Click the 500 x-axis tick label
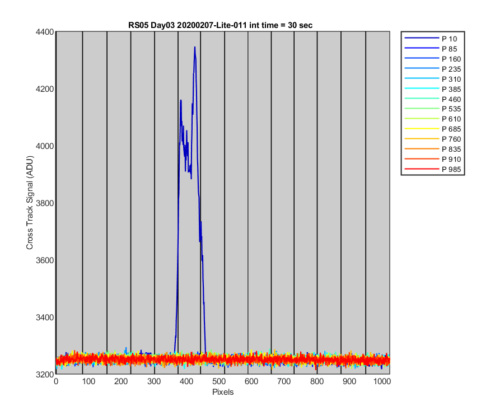 [x=218, y=381]
